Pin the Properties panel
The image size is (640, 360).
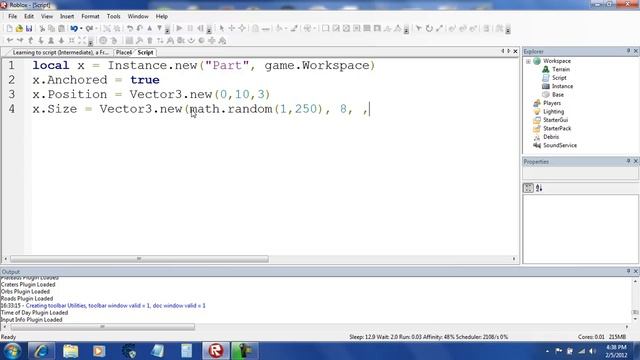[628, 161]
